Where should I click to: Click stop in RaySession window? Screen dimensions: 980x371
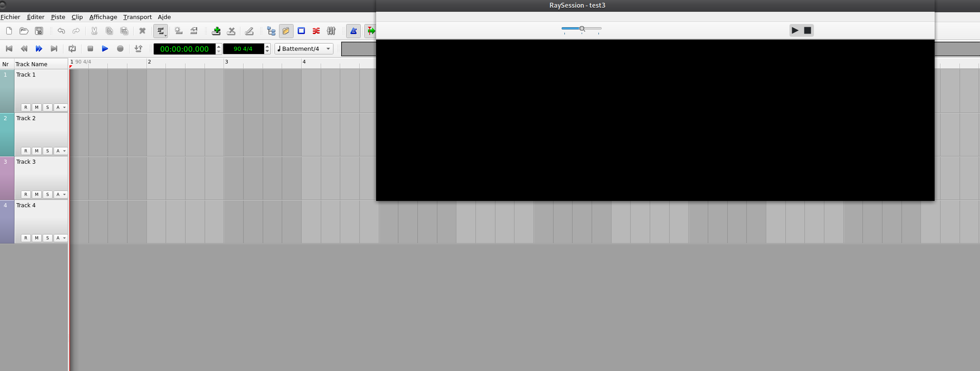[x=808, y=30]
